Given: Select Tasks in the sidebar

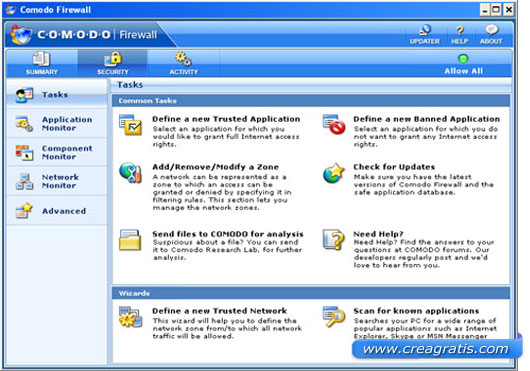Looking at the screenshot, I should [x=55, y=95].
